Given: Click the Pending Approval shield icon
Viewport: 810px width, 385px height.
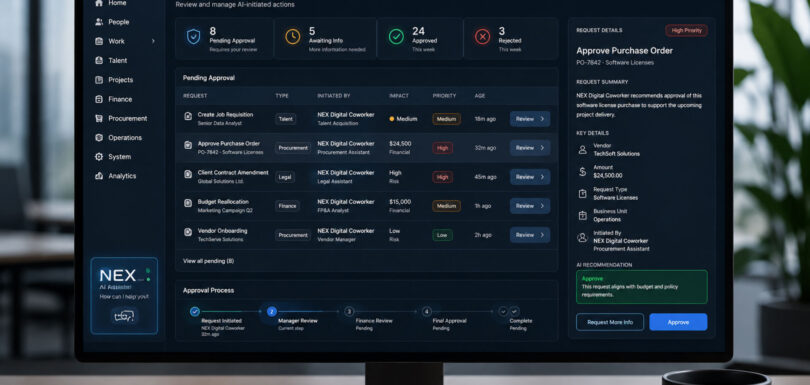Looking at the screenshot, I should 193,37.
